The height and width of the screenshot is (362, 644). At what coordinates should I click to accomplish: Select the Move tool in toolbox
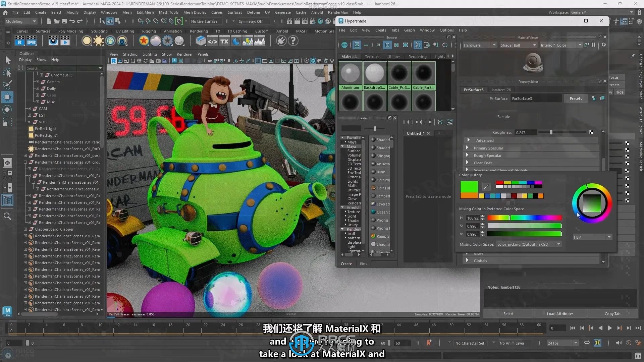point(7,97)
